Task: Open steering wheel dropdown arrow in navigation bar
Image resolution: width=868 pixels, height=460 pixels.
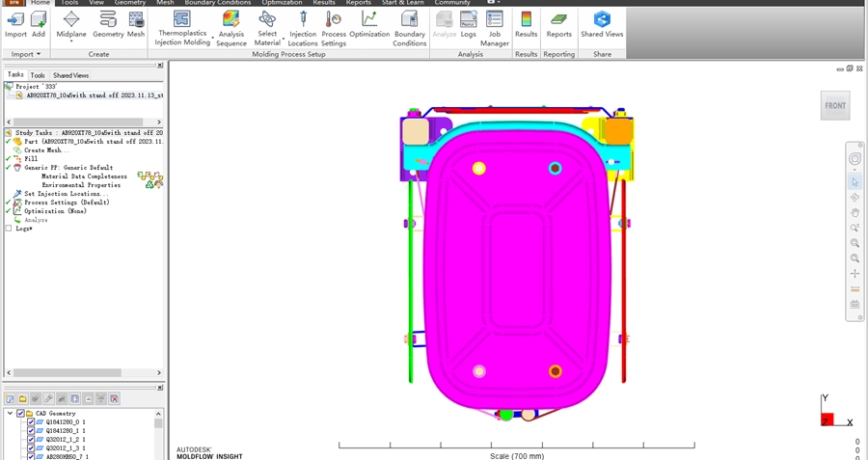Action: coord(854,170)
